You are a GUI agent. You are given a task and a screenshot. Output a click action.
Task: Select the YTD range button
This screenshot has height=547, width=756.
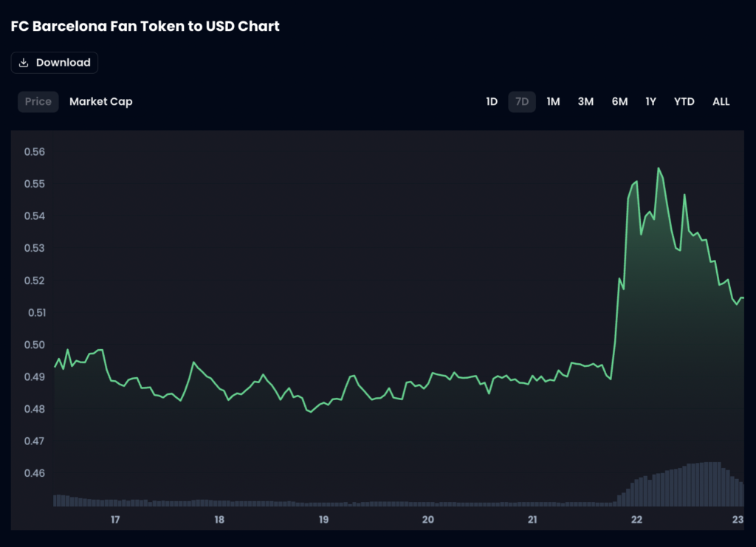684,102
